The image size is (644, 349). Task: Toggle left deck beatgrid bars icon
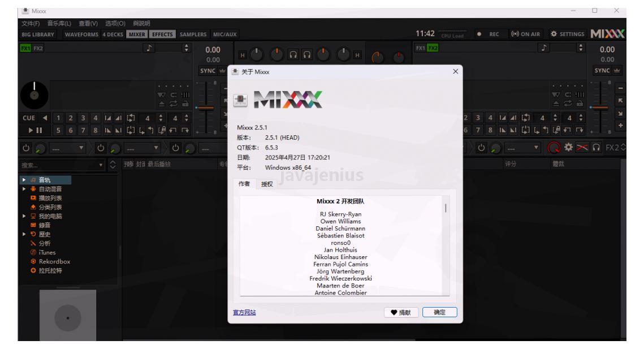pos(185,95)
